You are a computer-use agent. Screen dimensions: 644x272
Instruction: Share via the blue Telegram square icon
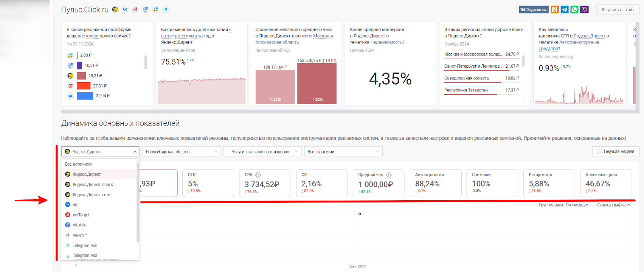coord(565,10)
